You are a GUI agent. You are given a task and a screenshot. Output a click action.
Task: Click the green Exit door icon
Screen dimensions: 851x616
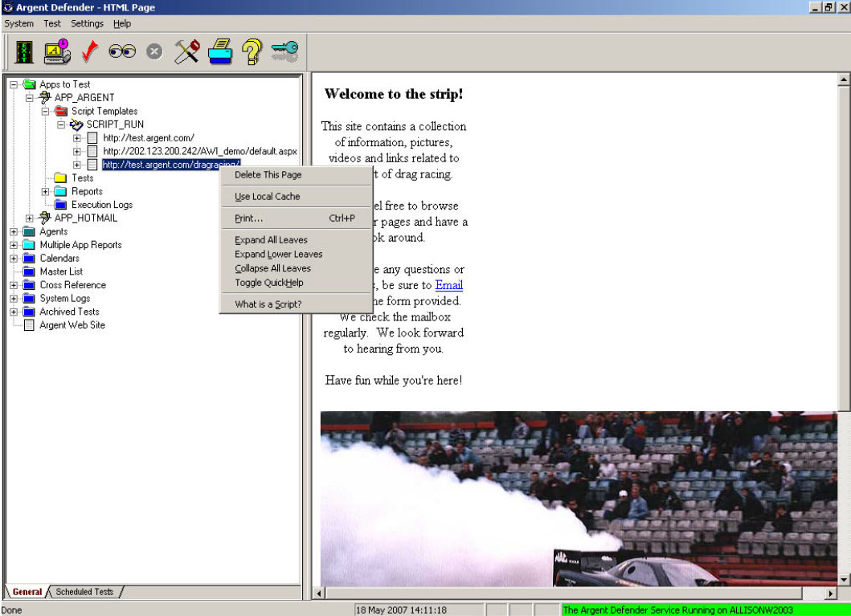pos(24,52)
